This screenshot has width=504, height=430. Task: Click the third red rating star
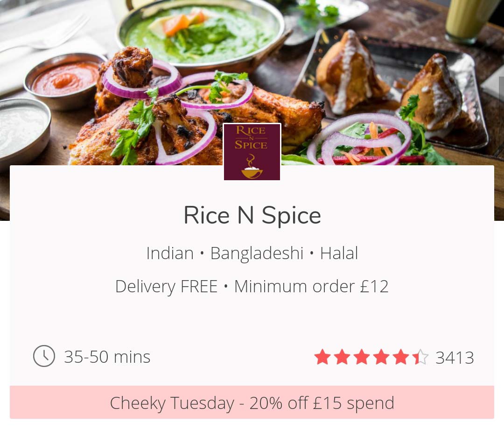tap(362, 357)
